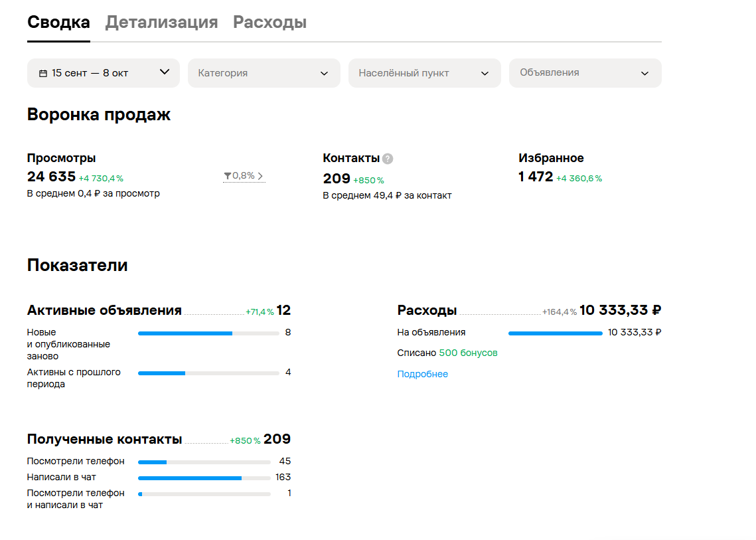Screen dimensions: 756x540
Task: Click the Активны с прошлого периода progress bar
Action: coord(209,373)
